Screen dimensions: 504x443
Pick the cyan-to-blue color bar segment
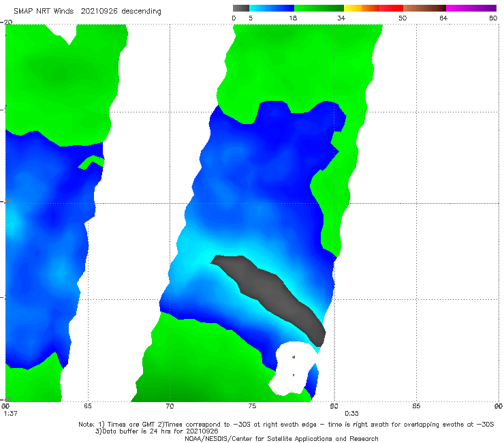272,8
